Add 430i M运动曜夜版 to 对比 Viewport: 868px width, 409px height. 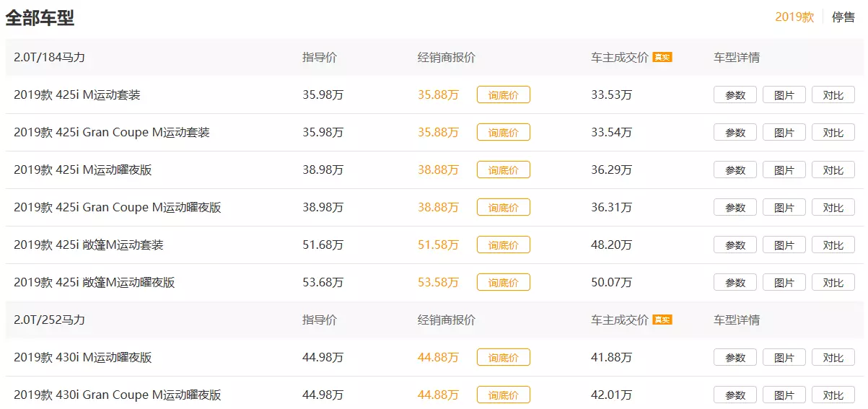tap(833, 358)
